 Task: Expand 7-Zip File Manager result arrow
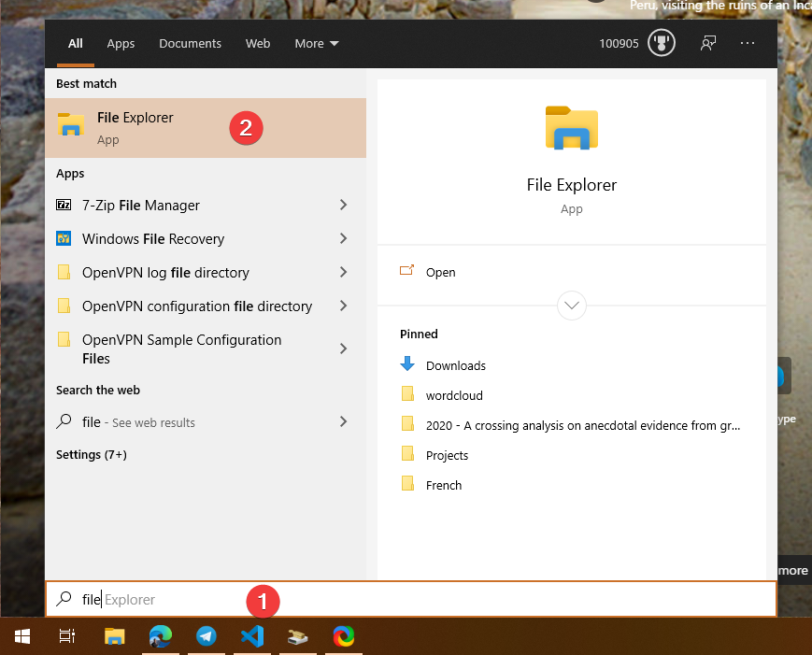343,205
